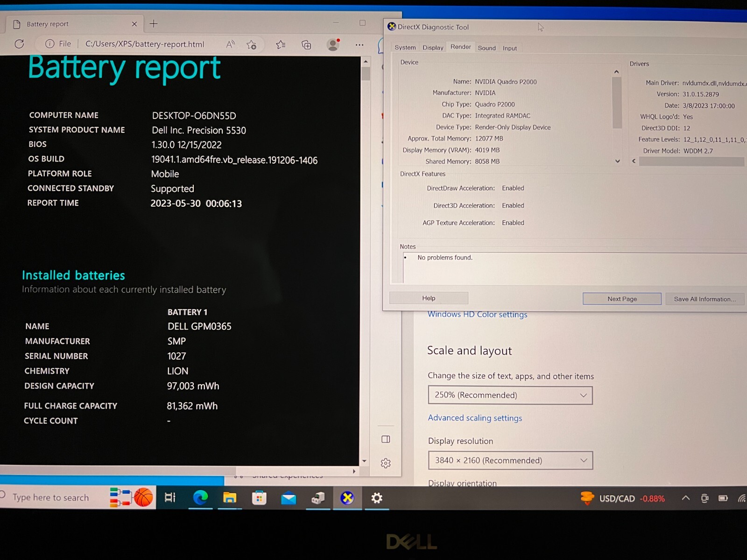Viewport: 747px width, 560px height.
Task: Click the address bar showing battery-report.html
Action: click(x=145, y=44)
